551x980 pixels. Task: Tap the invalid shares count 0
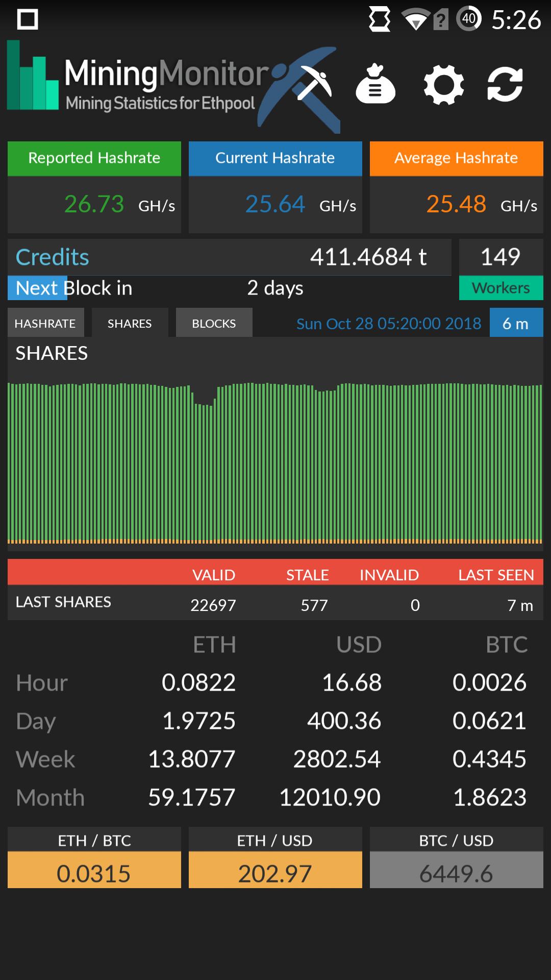pos(415,605)
